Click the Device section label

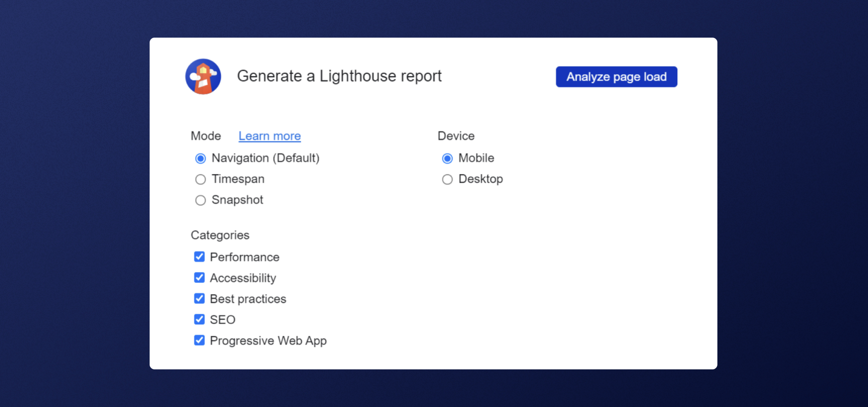[456, 136]
